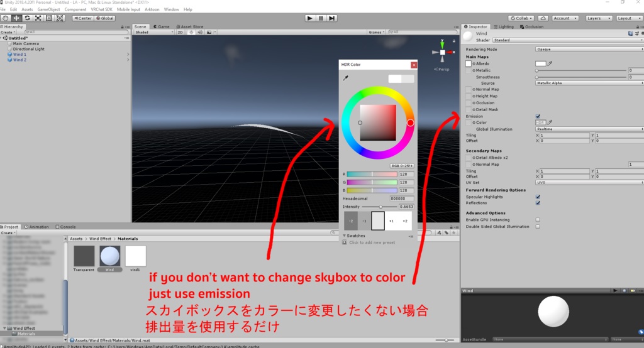Image resolution: width=644 pixels, height=348 pixels.
Task: Select the Rotate tool in toolbar
Action: click(x=27, y=18)
